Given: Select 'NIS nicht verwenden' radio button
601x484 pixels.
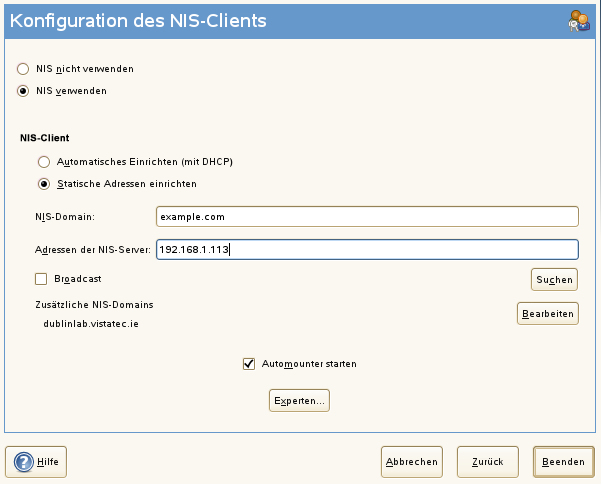Looking at the screenshot, I should 23,69.
